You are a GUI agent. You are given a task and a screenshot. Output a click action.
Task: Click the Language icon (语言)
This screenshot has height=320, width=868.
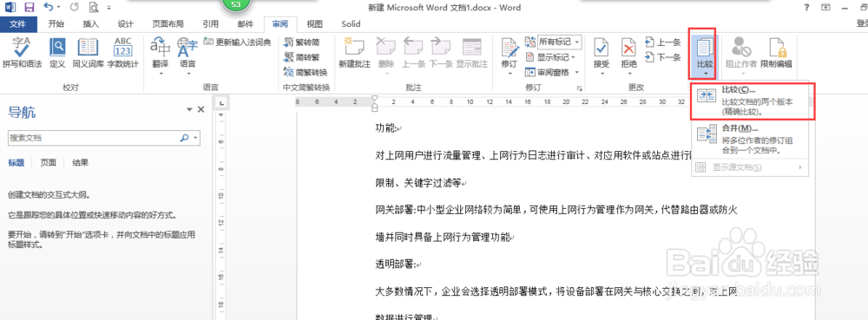187,56
